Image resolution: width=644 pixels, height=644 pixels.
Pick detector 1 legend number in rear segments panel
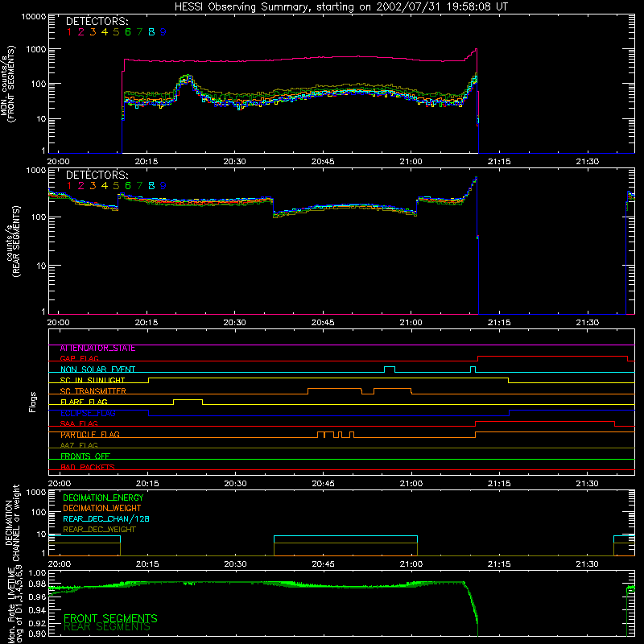69,186
